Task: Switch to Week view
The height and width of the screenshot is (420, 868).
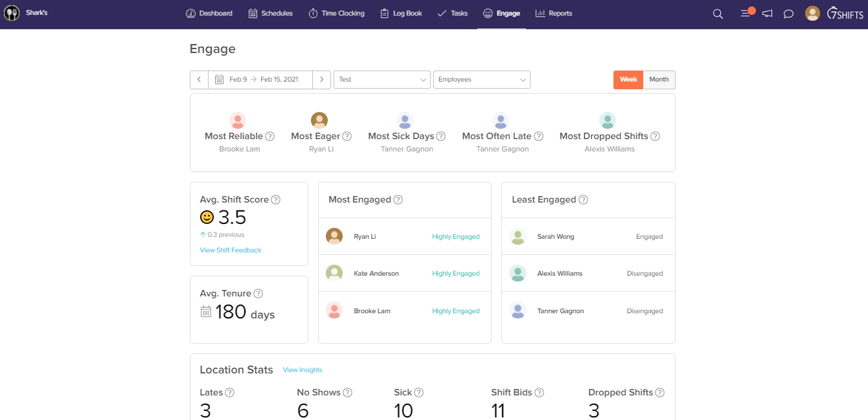Action: (628, 80)
